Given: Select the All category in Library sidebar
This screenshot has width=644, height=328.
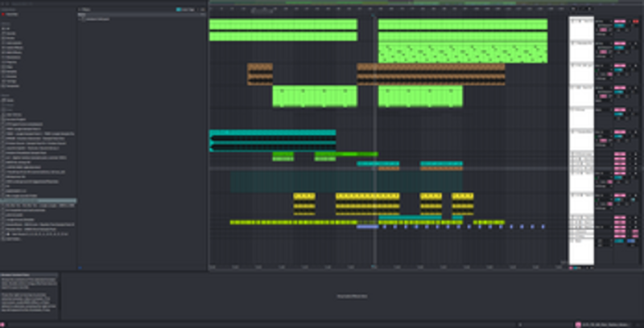Looking at the screenshot, I should 6,29.
